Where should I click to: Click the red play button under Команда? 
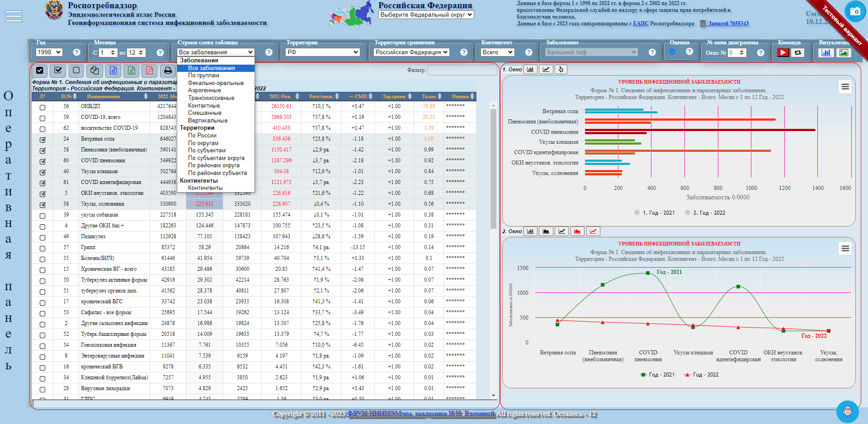783,52
